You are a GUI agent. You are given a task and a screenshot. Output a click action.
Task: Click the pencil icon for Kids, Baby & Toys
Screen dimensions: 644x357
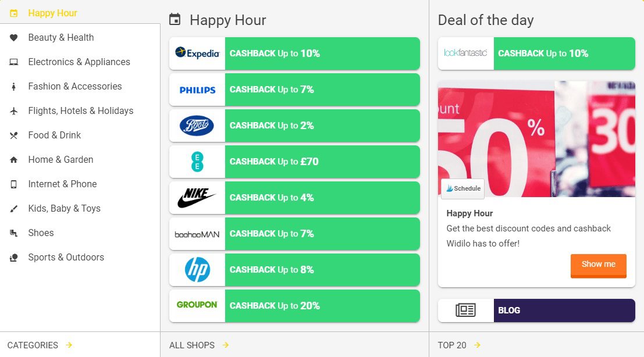tap(13, 208)
